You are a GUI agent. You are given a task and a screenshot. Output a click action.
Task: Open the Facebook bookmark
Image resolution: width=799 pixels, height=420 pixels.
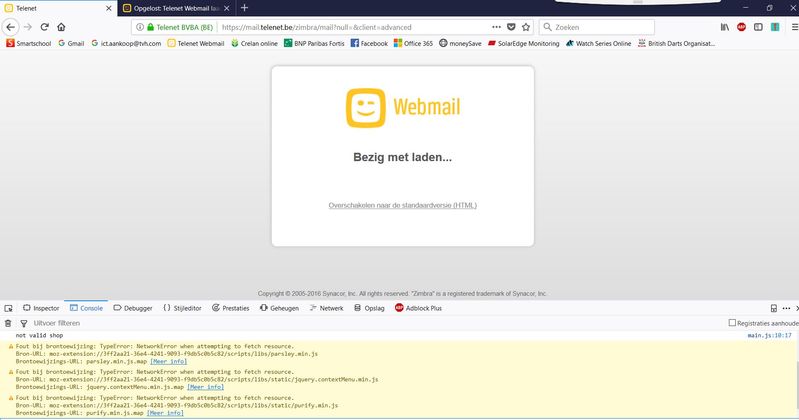click(369, 43)
